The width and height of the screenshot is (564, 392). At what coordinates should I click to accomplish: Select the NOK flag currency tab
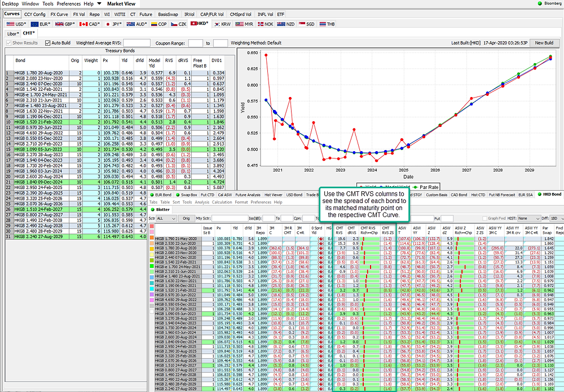265,24
